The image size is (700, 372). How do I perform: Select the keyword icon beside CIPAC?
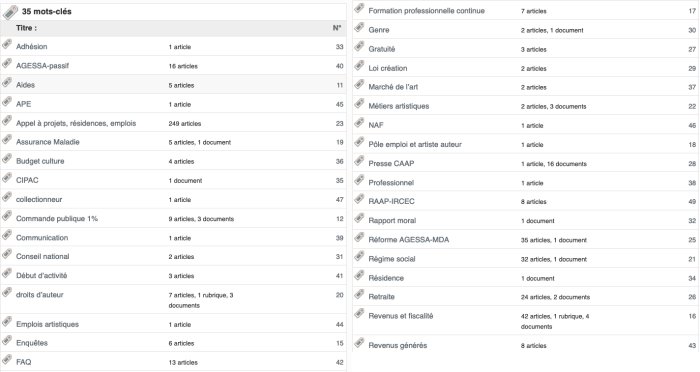click(7, 178)
